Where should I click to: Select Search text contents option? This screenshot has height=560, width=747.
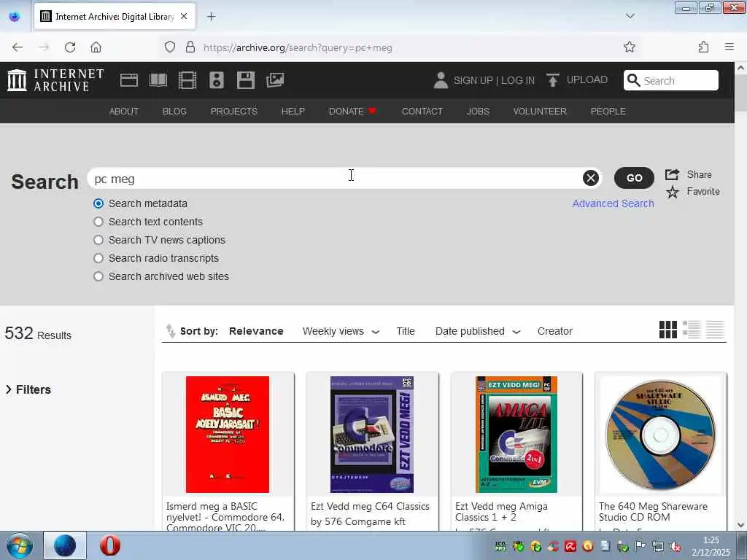coord(98,222)
